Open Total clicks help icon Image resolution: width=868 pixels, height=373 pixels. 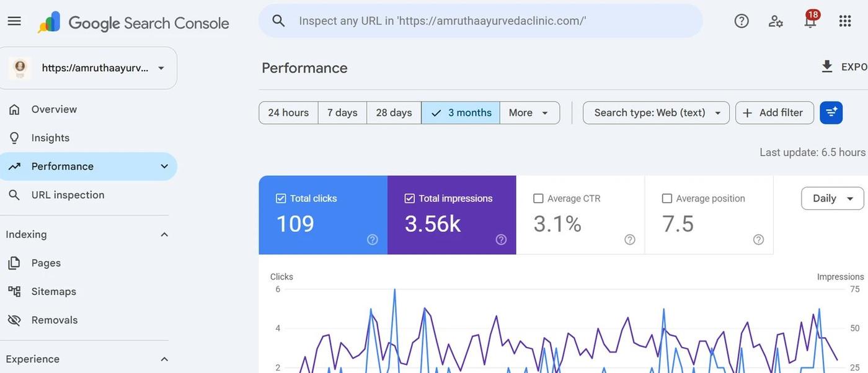click(x=373, y=240)
